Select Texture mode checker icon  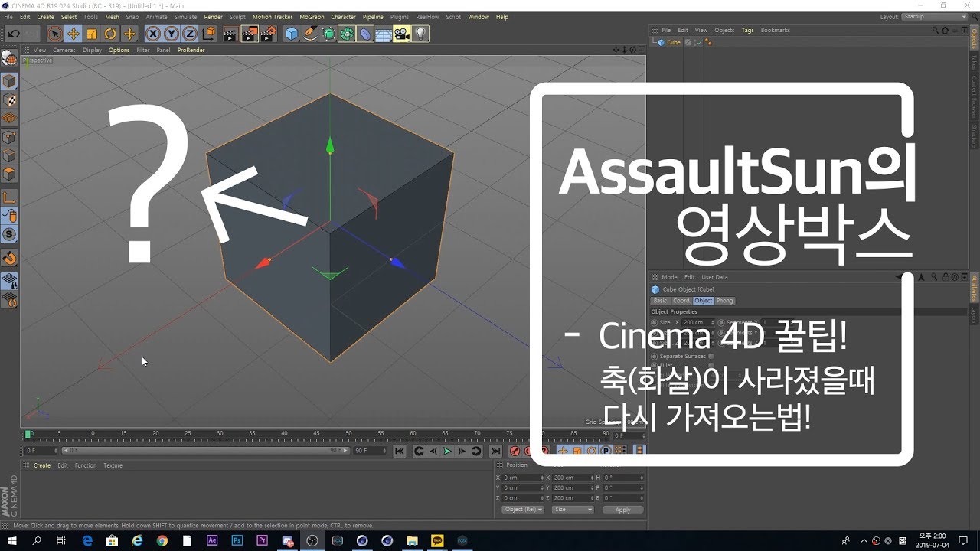(x=9, y=99)
